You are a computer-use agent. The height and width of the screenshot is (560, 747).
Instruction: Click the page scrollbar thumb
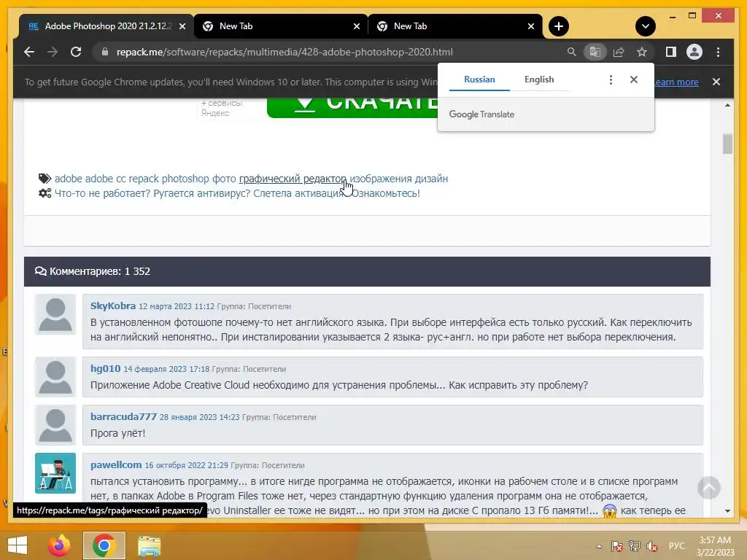727,144
